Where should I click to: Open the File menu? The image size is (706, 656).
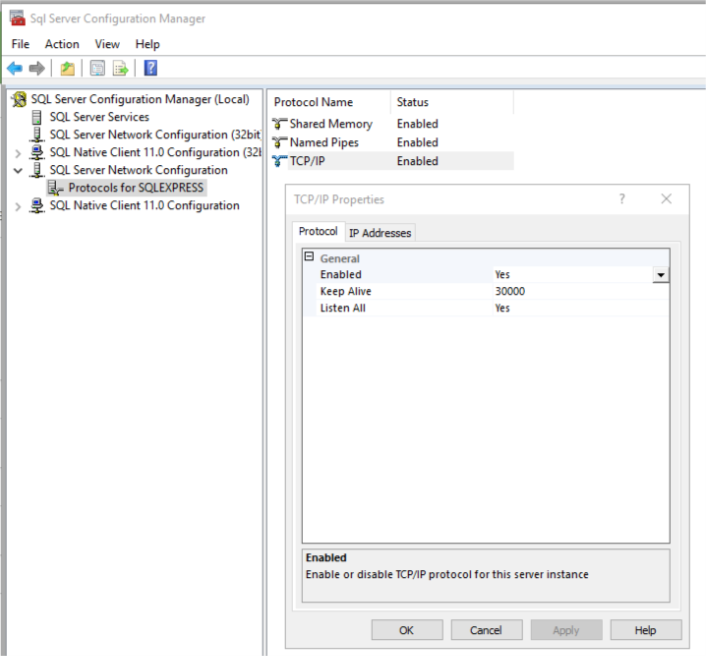pyautogui.click(x=20, y=44)
